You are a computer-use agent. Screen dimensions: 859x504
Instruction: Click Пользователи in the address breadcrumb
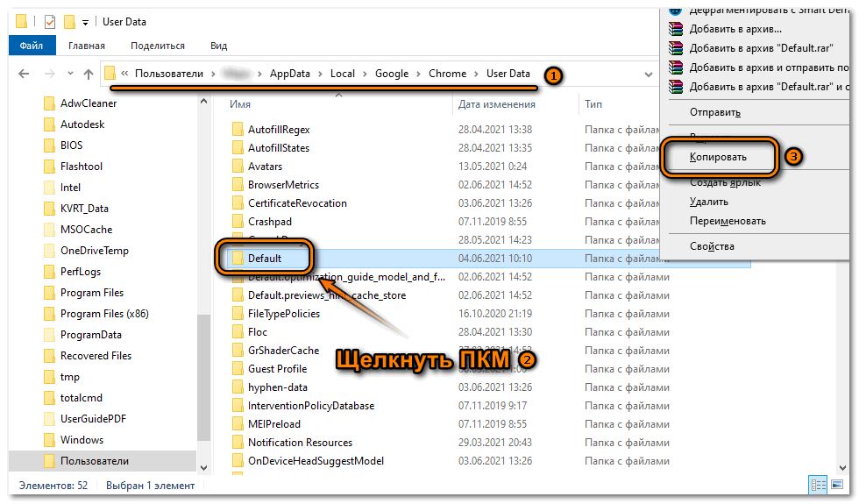click(x=168, y=74)
